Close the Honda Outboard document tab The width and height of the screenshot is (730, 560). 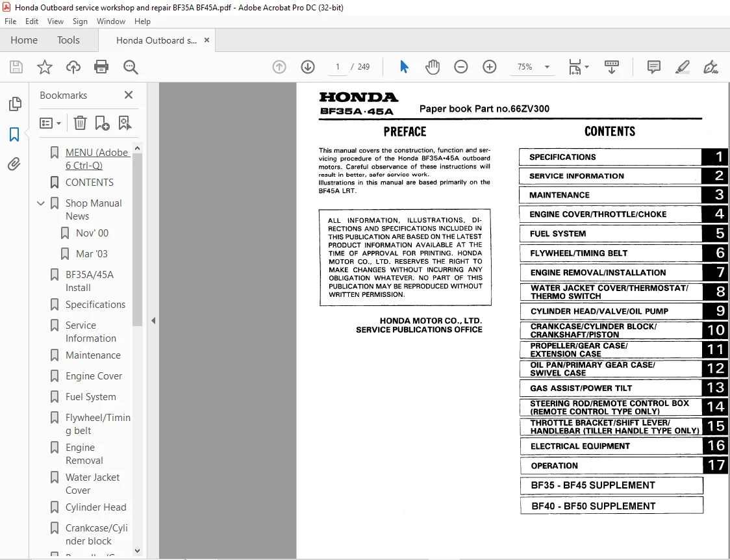207,40
